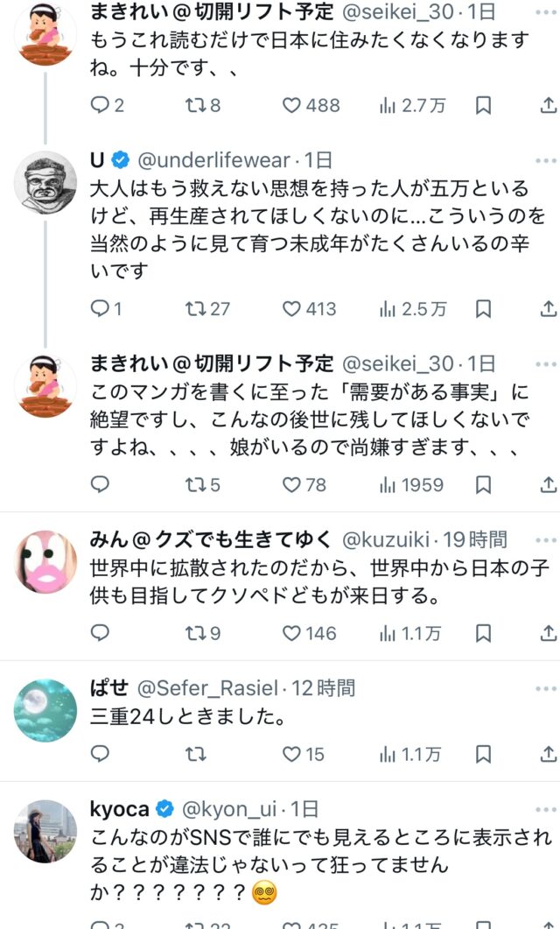Open more options for Sefer_Rasiel tweet
Viewport: 560px width, 929px height.
click(x=546, y=688)
